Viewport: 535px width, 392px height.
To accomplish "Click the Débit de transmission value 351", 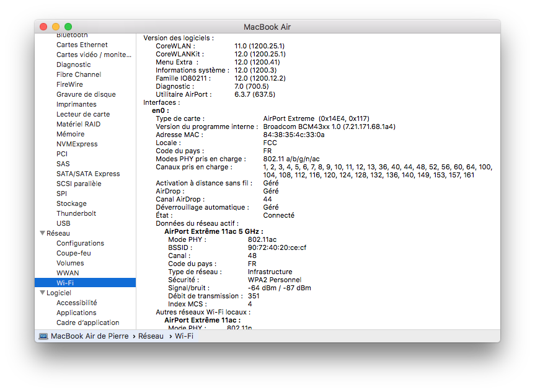I will 254,296.
